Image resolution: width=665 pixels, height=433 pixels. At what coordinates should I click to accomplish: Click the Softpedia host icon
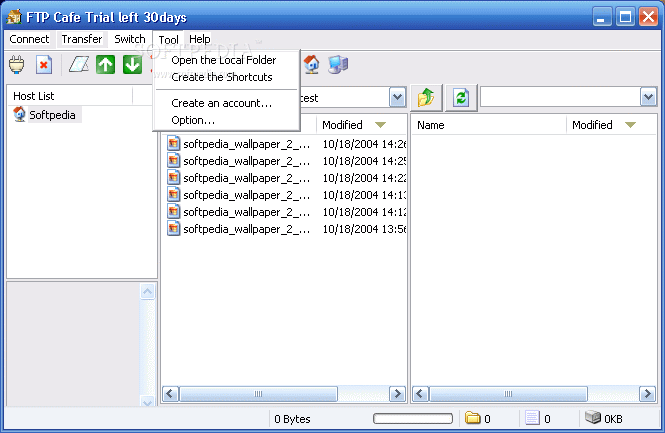pyautogui.click(x=19, y=115)
